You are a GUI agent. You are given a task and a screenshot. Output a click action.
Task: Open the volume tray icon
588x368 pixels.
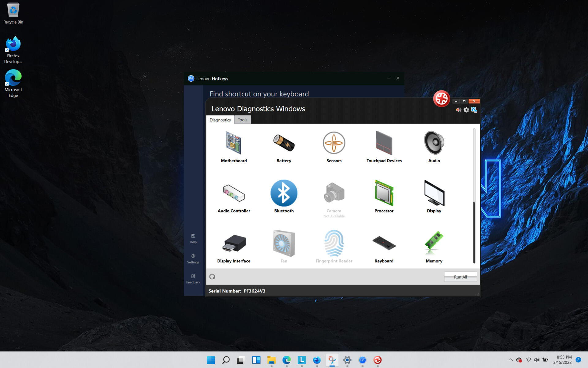point(537,360)
